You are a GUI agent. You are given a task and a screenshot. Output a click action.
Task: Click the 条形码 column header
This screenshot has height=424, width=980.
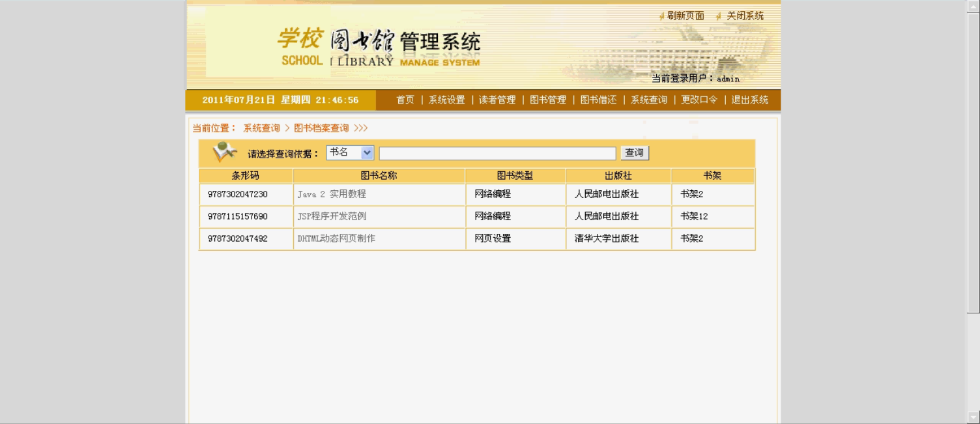(x=246, y=176)
